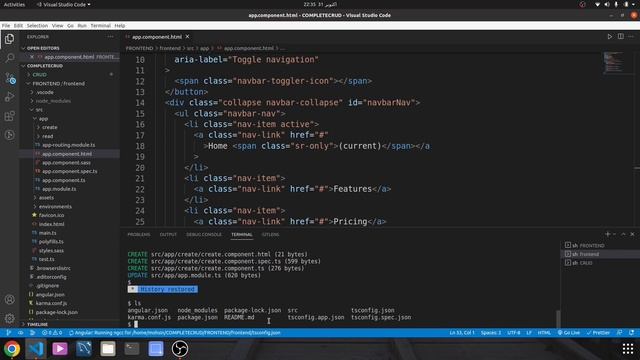The width and height of the screenshot is (640, 360).
Task: Open the Files app in dock
Action: click(x=108, y=349)
